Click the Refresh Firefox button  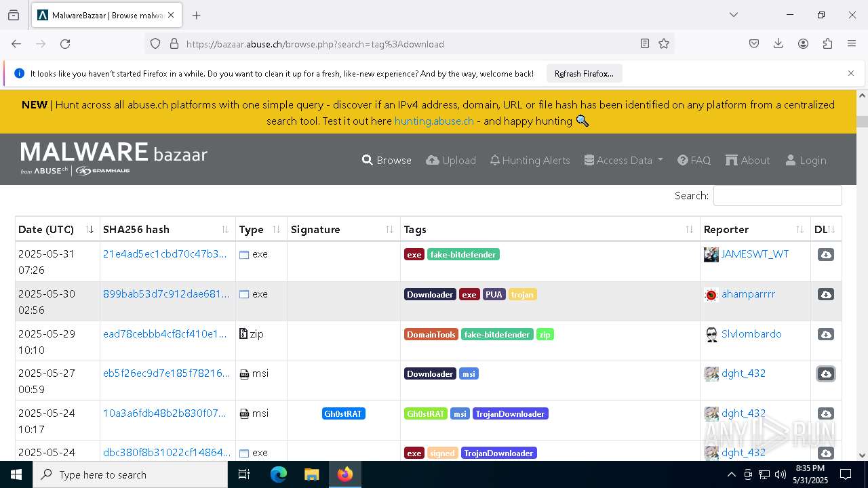click(584, 74)
